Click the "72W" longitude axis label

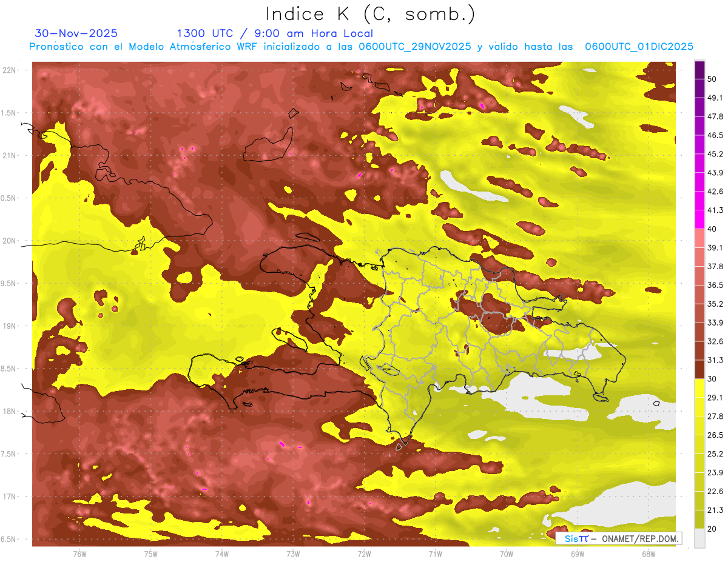point(364,554)
